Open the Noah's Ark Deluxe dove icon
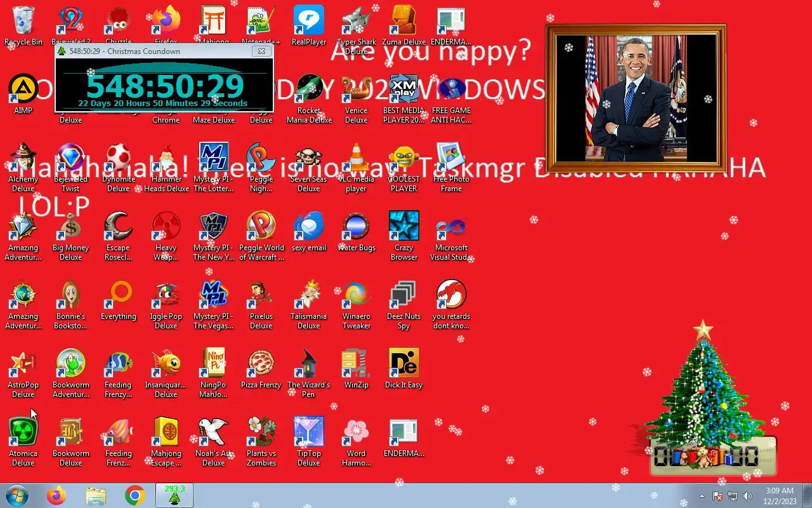 pyautogui.click(x=214, y=441)
